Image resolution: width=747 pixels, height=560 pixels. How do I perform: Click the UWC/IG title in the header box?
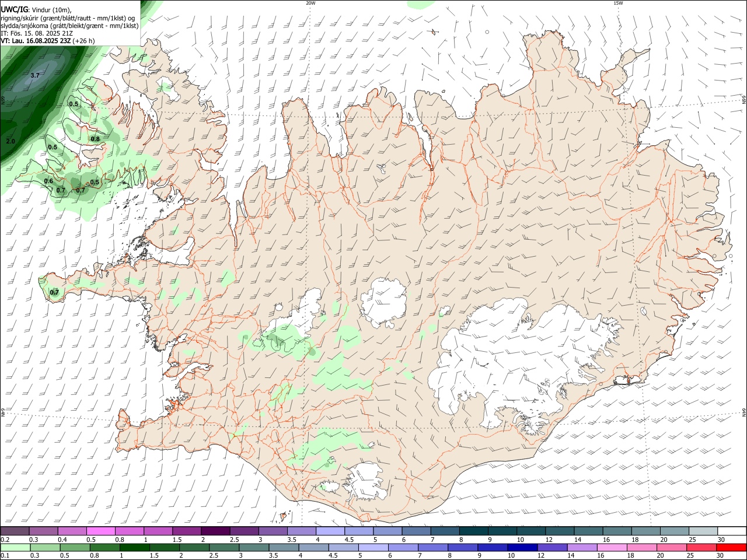14,10
